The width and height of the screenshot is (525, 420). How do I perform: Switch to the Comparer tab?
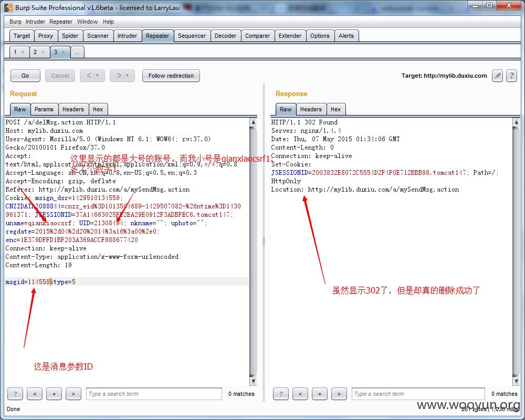tap(257, 36)
